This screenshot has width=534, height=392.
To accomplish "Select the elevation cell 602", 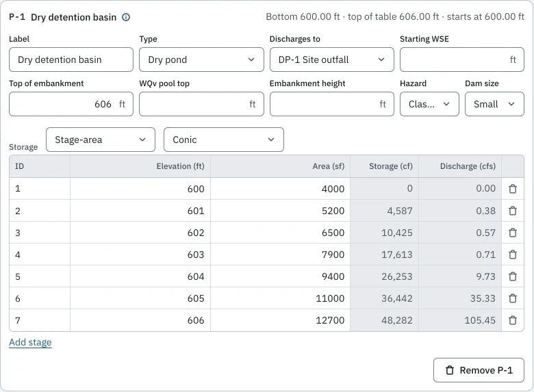I will point(140,233).
